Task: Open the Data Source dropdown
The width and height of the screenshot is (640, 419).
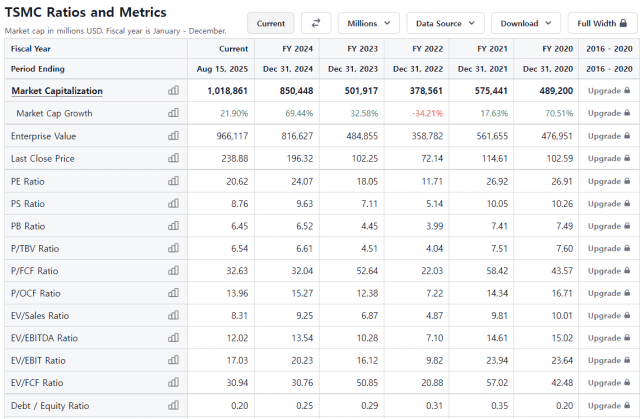Action: coord(445,23)
